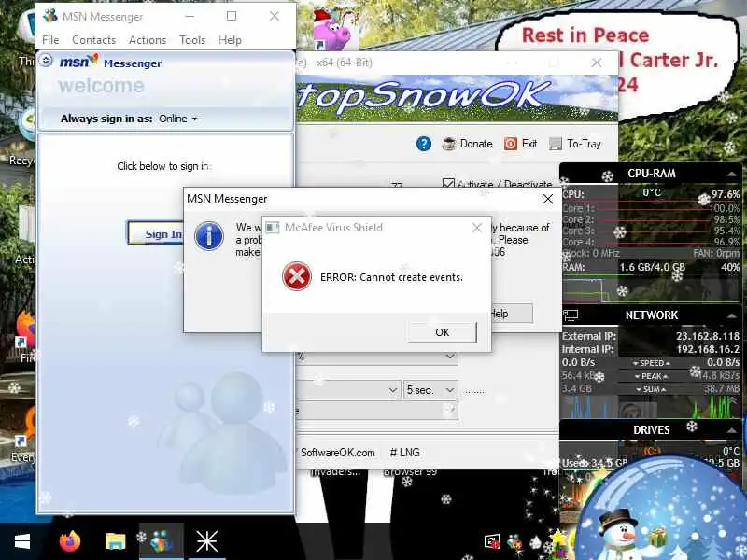This screenshot has width=747, height=560.
Task: Click the DesktopSnowOK snowflake taskbar icon
Action: point(206,541)
